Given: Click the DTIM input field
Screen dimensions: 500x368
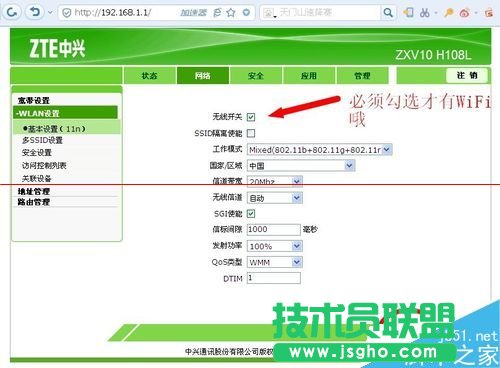Looking at the screenshot, I should click(274, 278).
